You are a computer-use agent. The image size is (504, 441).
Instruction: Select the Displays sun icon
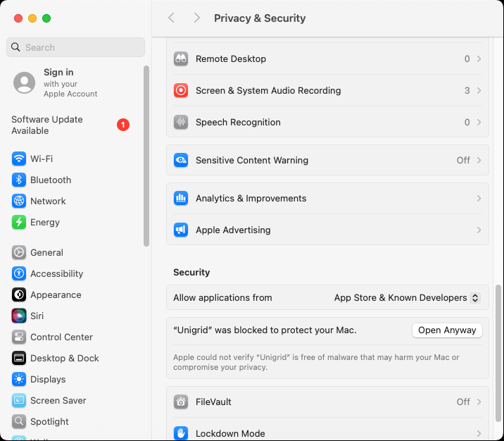point(19,379)
